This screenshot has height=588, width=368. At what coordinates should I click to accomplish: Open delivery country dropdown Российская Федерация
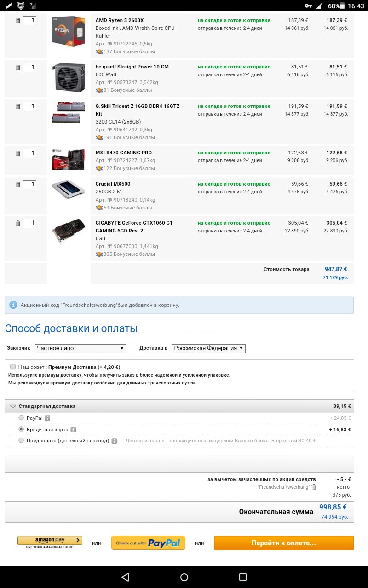[x=208, y=348]
